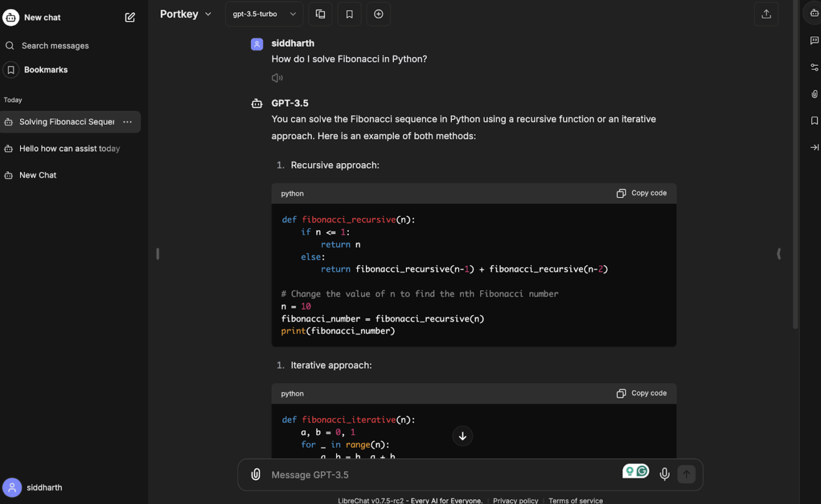Open the Privacy policy link
The image size is (821, 504).
515,500
